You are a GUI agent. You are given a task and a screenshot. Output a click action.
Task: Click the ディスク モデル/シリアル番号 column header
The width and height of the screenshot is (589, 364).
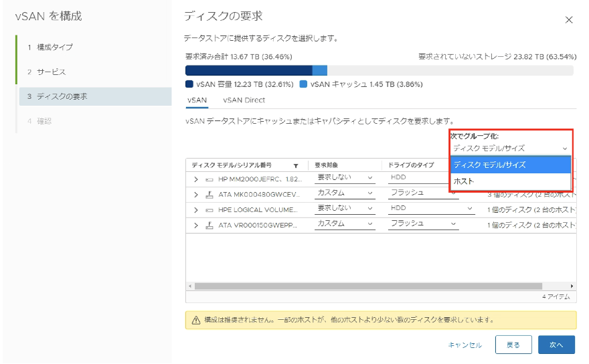coord(232,165)
